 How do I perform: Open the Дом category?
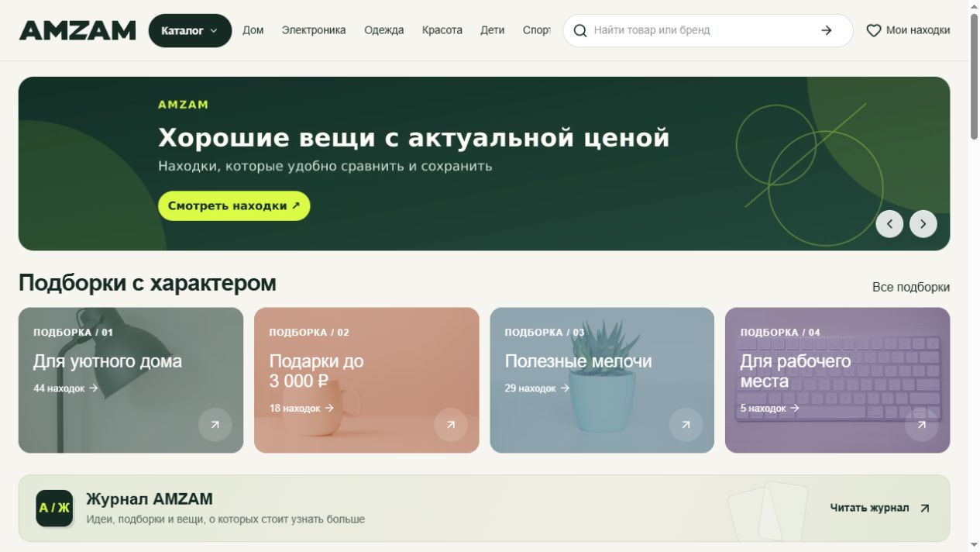click(253, 30)
